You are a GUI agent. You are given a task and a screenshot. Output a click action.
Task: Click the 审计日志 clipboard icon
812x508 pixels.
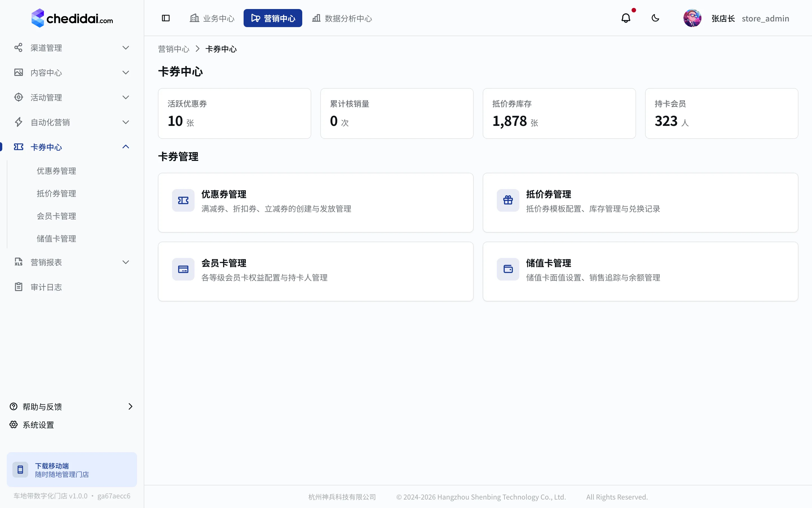coord(18,287)
